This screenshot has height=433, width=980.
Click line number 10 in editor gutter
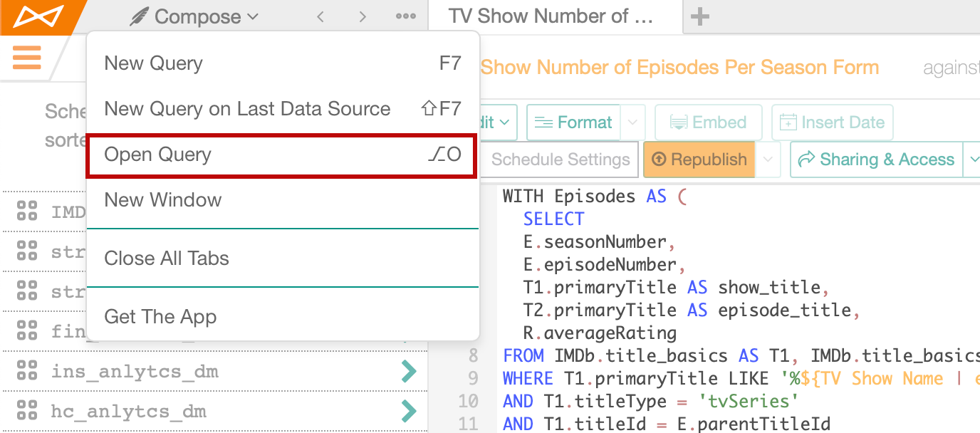pyautogui.click(x=468, y=401)
